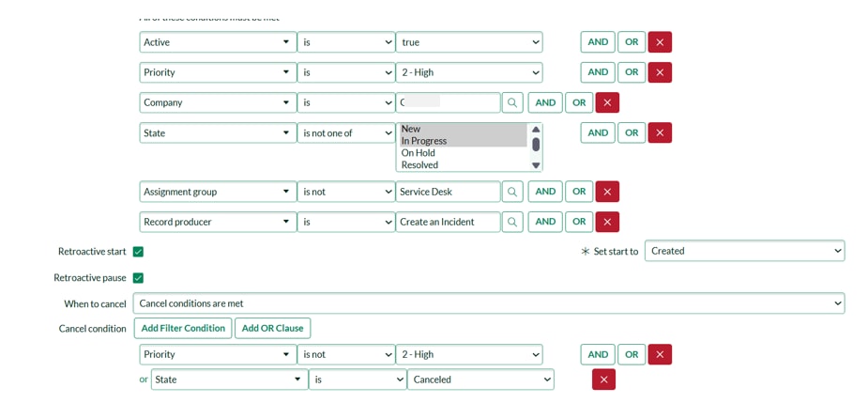Click AND on the Record producer row

pos(545,222)
